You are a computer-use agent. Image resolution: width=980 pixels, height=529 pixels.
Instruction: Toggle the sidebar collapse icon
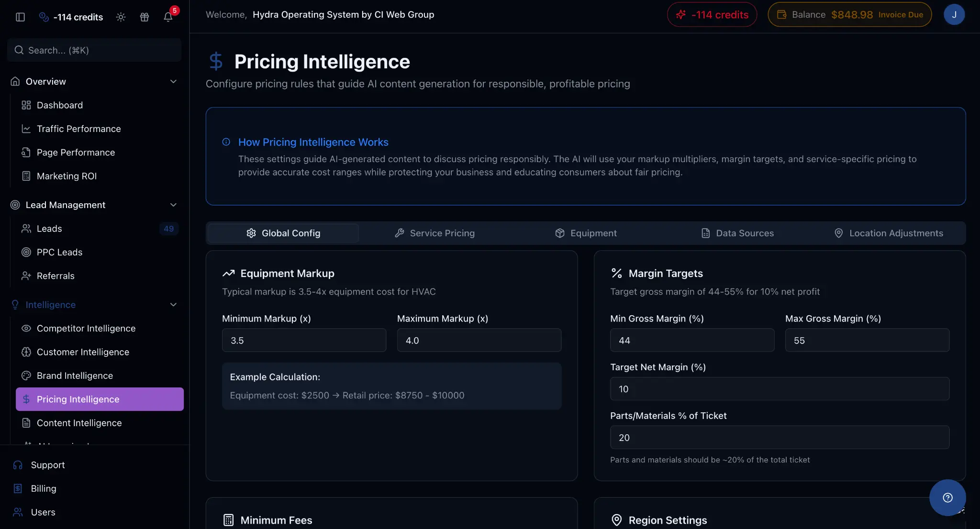(20, 17)
